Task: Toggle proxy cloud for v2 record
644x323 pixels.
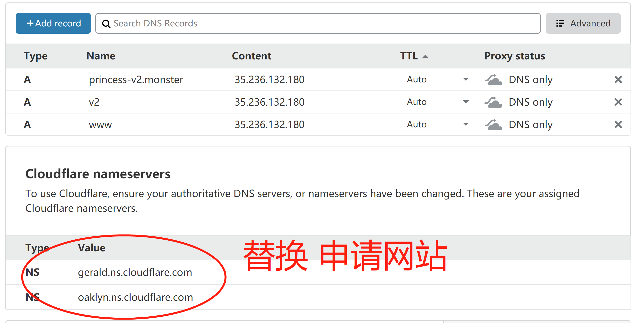Action: pos(493,102)
